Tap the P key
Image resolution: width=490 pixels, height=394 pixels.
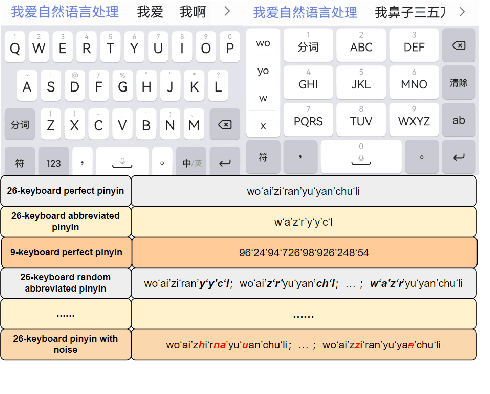[x=230, y=47]
